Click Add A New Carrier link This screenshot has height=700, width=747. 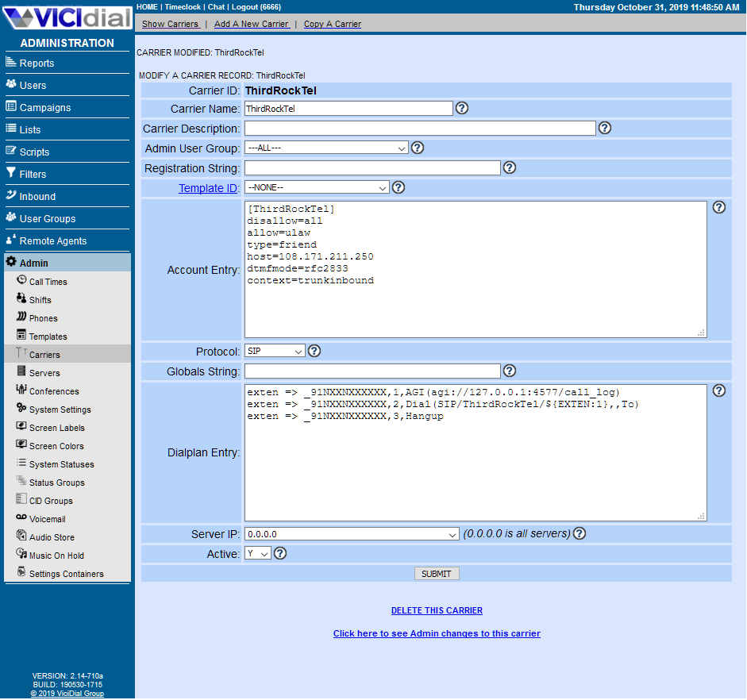point(252,24)
